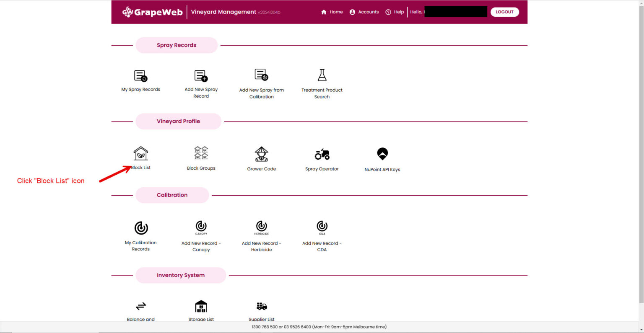644x333 pixels.
Task: Click Spray Records section heading
Action: pyautogui.click(x=177, y=45)
